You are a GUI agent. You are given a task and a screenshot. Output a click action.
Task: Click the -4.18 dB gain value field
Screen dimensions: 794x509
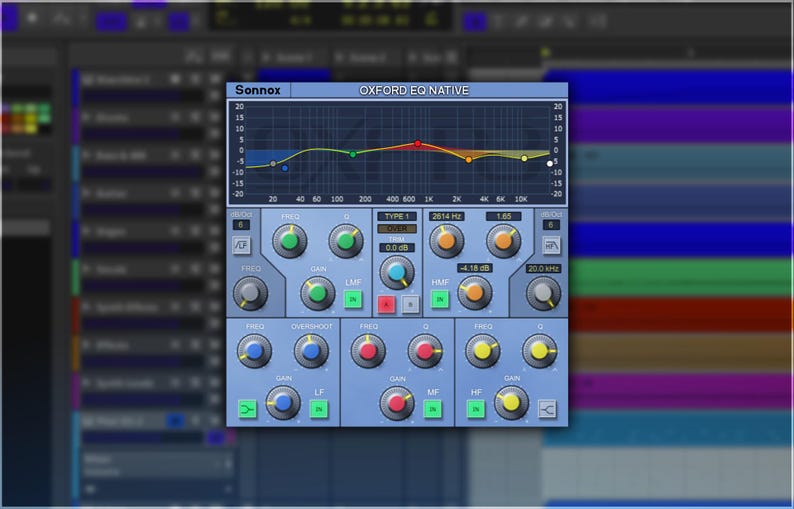(x=474, y=268)
